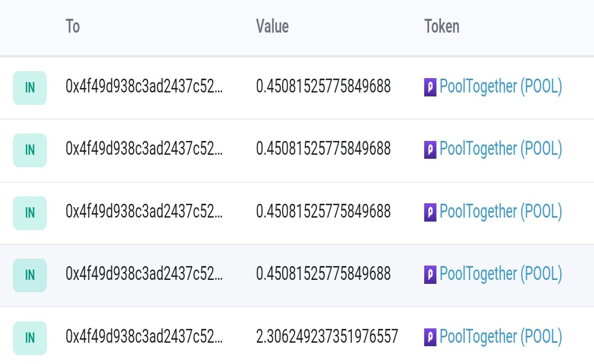Select the Value column header
Image resolution: width=594 pixels, height=364 pixels.
point(272,26)
